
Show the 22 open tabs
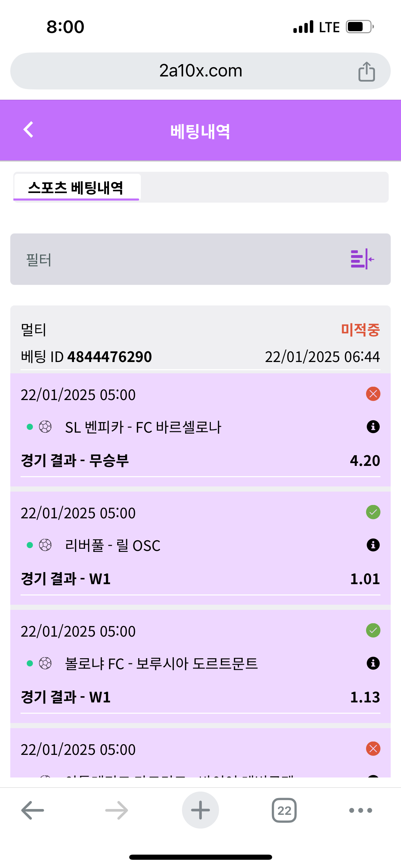coord(284,810)
